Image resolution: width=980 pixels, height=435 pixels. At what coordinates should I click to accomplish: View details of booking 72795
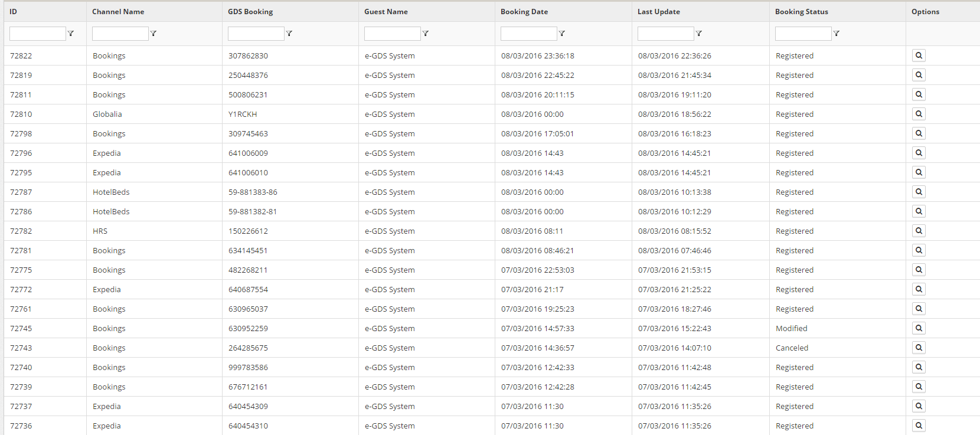click(x=919, y=172)
